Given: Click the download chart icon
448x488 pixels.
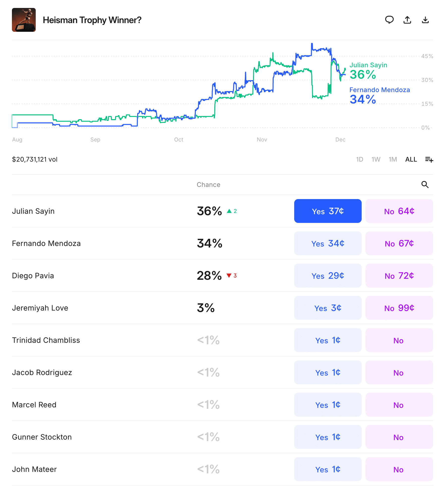Looking at the screenshot, I should pyautogui.click(x=425, y=20).
